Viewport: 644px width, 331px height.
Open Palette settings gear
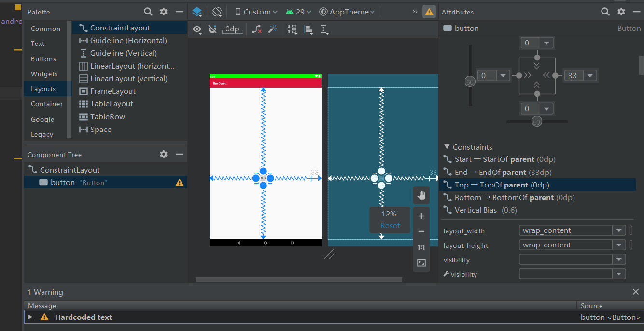pyautogui.click(x=164, y=12)
